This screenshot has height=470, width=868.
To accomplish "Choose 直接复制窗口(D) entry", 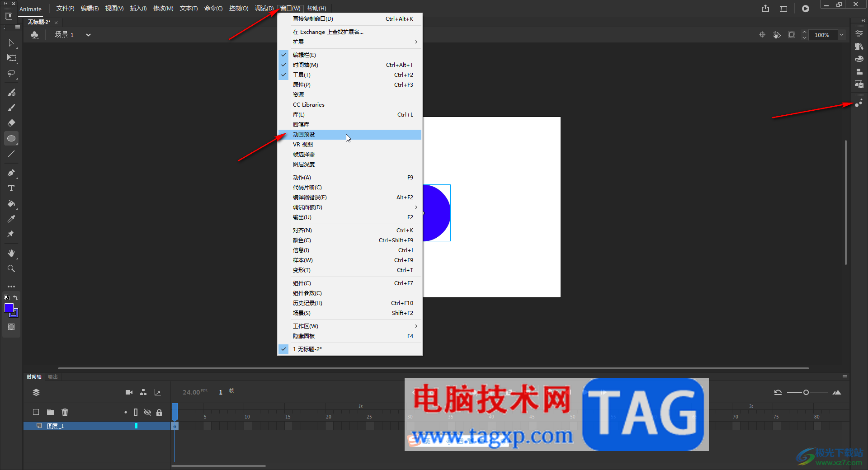I will coord(350,19).
